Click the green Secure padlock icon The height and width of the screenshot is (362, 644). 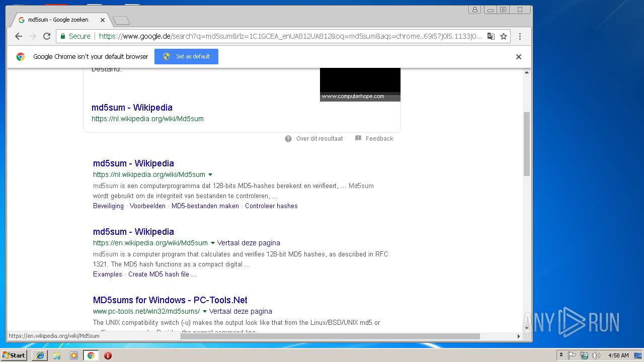[x=63, y=36]
